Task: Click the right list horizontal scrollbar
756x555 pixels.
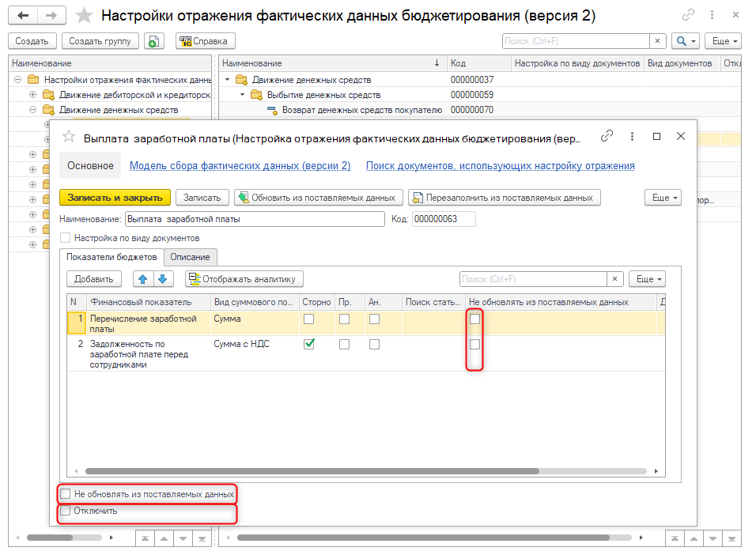Action: point(423,537)
